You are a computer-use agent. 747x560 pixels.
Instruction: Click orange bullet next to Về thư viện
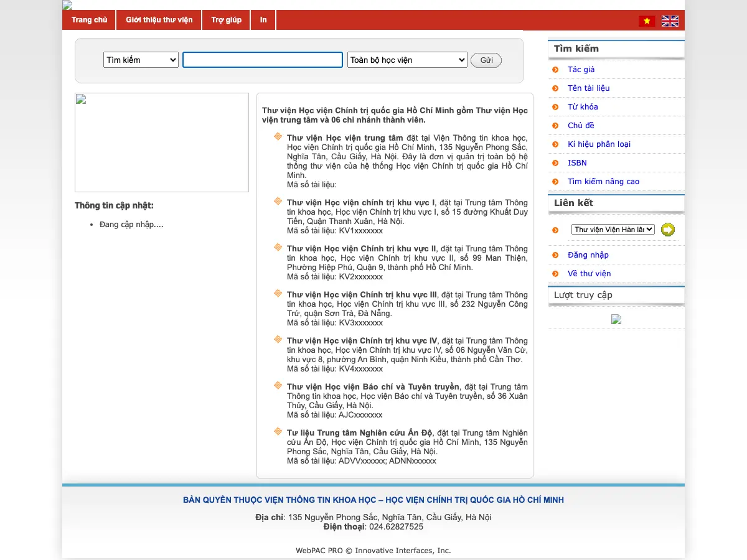[x=555, y=274]
